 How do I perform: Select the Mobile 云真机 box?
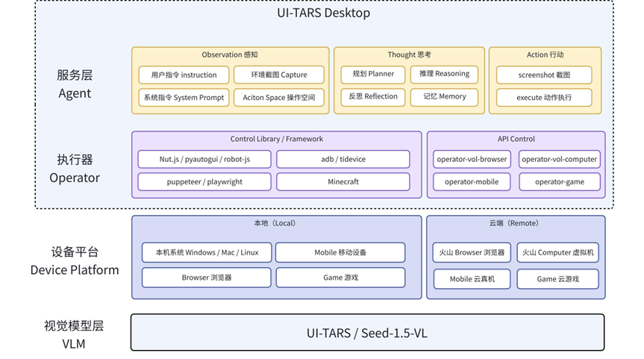point(472,279)
